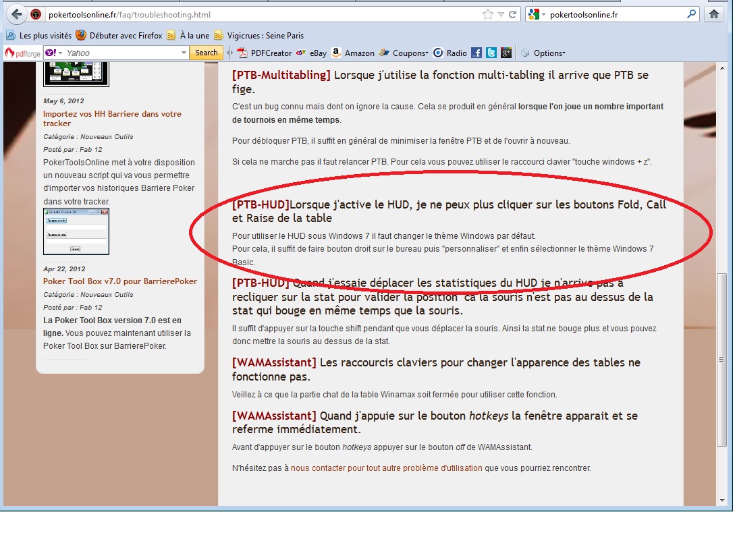Click the vertical scrollbar thumb

click(x=722, y=360)
